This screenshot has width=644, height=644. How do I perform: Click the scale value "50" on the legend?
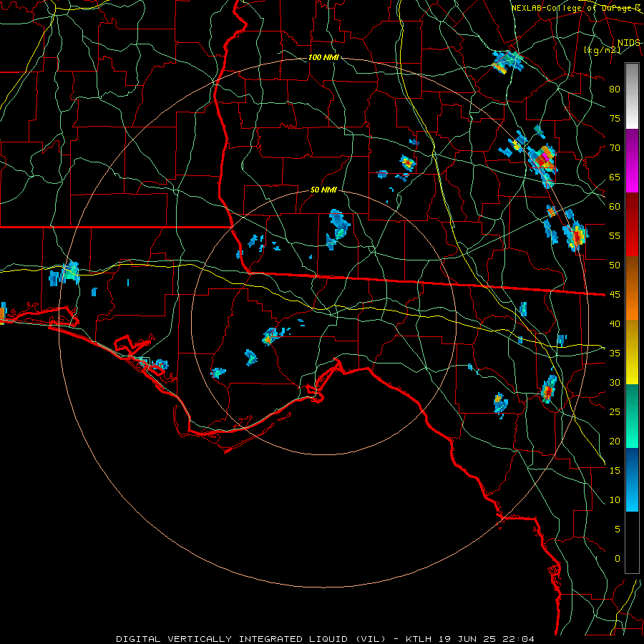click(615, 265)
